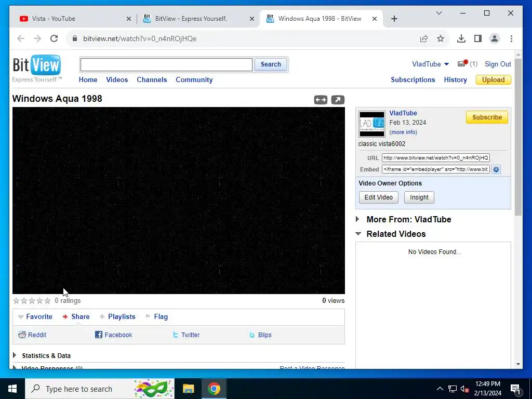The width and height of the screenshot is (532, 399).
Task: Expand Statistics & Data section
Action: coord(14,355)
